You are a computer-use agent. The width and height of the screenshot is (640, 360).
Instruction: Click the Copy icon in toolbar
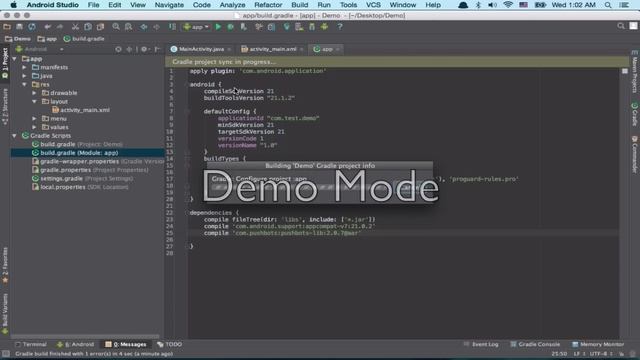[88, 27]
